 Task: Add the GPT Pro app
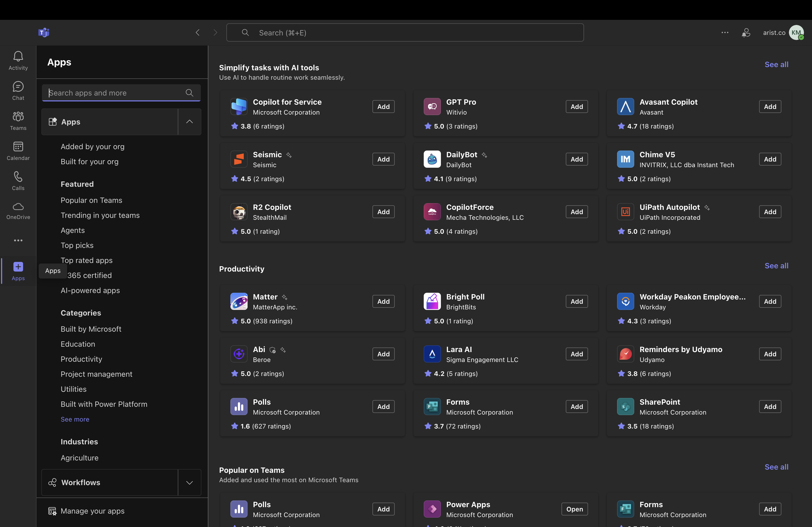pos(577,106)
